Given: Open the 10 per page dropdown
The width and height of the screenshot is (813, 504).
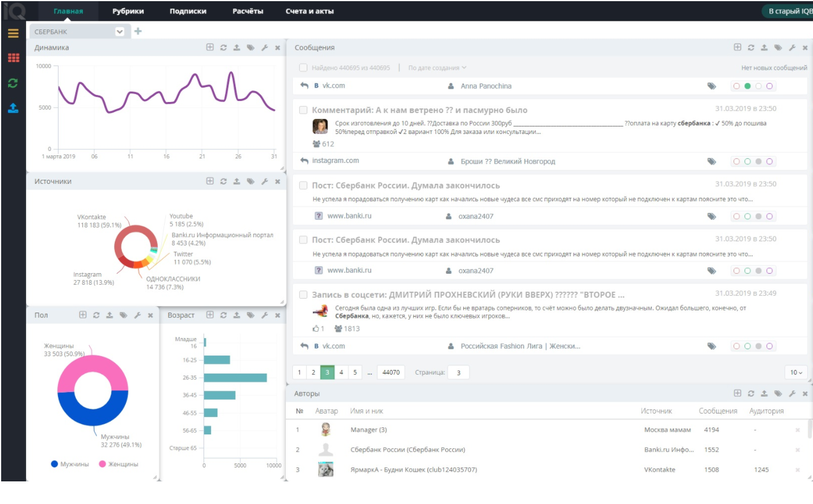Looking at the screenshot, I should (796, 372).
